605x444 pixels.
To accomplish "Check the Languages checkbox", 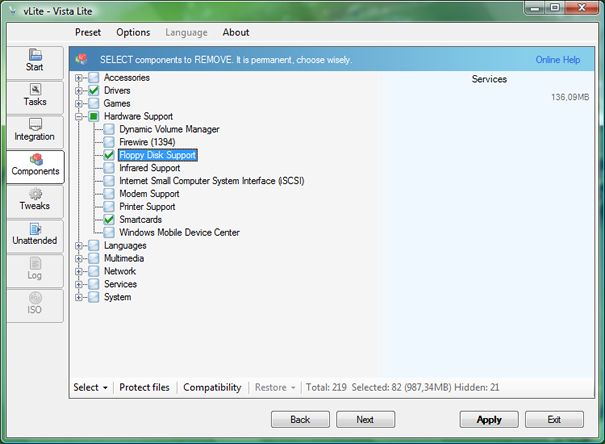I will pos(93,245).
